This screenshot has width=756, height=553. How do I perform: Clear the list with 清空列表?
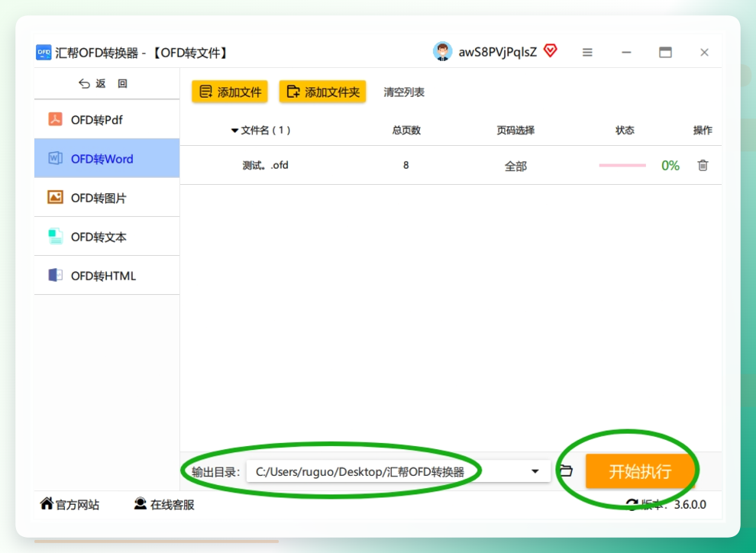pyautogui.click(x=404, y=92)
